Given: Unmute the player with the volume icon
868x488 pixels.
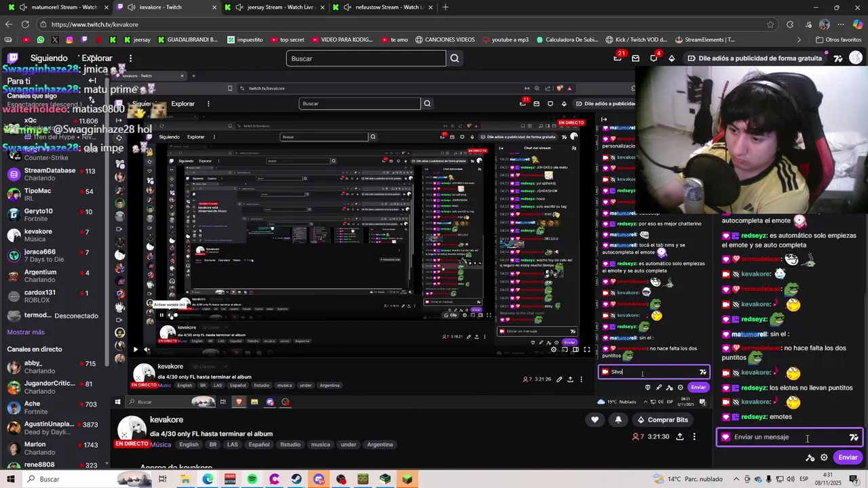Looking at the screenshot, I should [x=147, y=350].
